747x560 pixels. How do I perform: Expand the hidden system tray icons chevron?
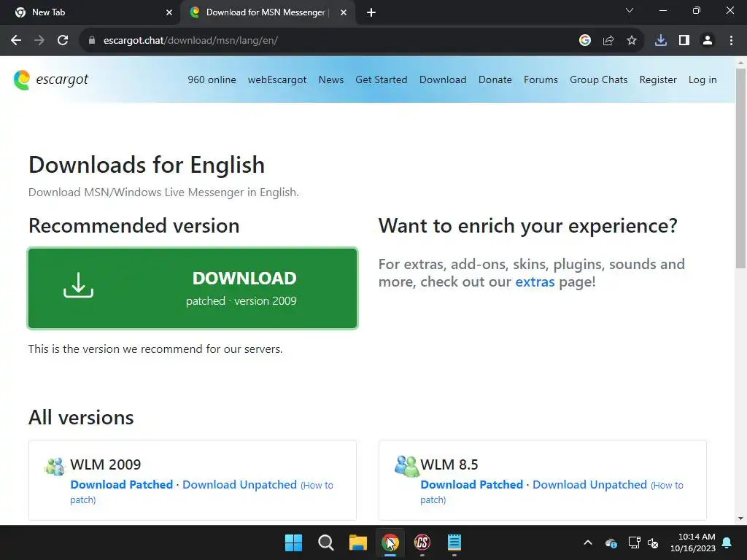588,542
